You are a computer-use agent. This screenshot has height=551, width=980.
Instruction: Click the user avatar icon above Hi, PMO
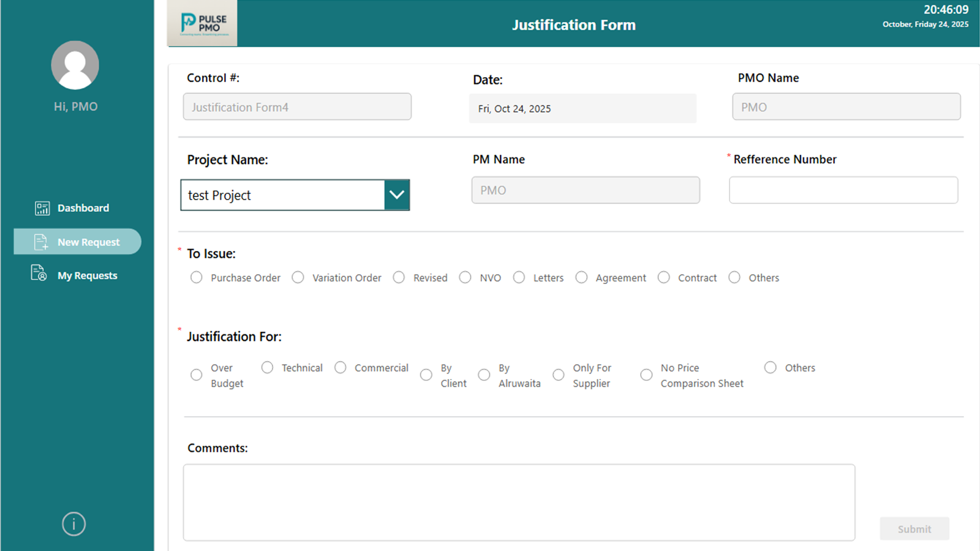point(74,65)
